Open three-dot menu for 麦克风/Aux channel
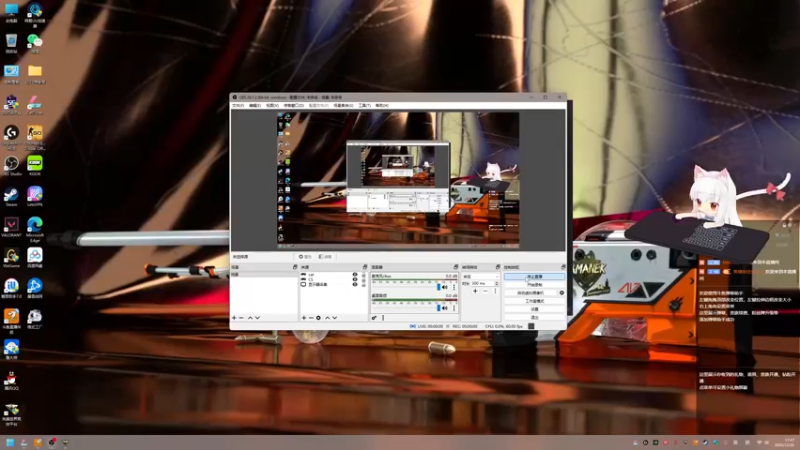 454,288
